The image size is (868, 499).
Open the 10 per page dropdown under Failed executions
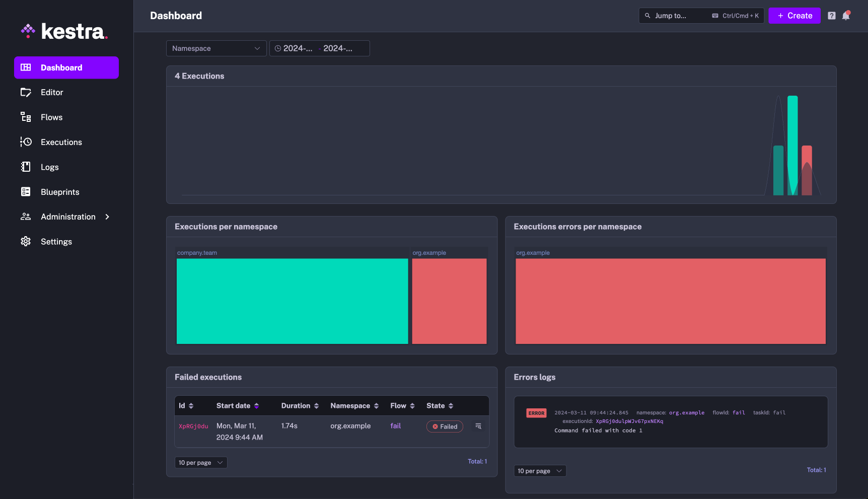(200, 462)
